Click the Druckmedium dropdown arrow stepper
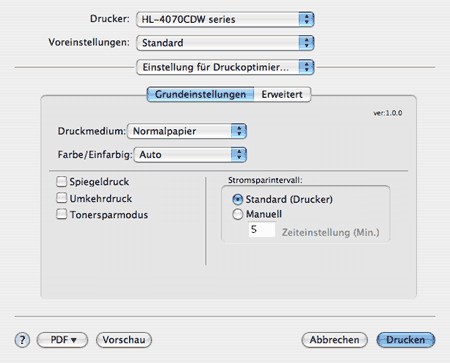The width and height of the screenshot is (450, 363). (239, 131)
